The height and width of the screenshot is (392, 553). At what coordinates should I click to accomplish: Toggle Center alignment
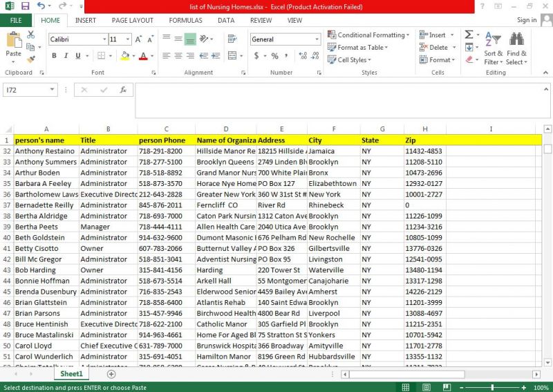point(178,56)
